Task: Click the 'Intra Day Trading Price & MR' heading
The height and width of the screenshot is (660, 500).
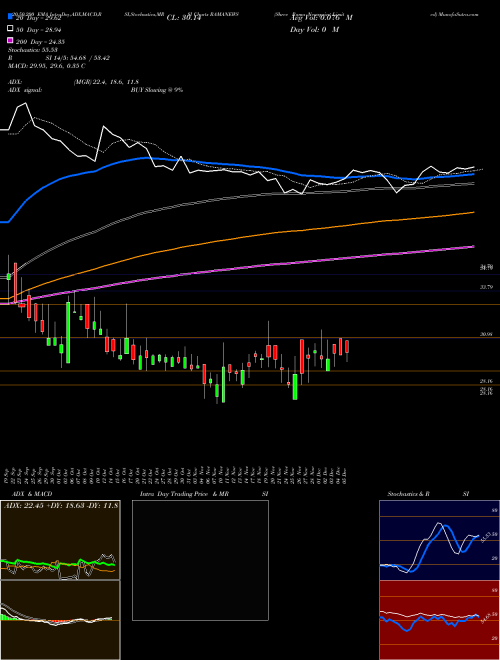Action: [x=184, y=494]
